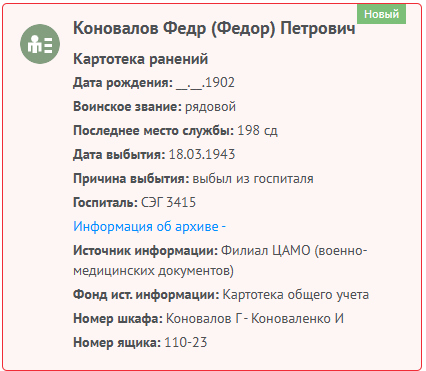Select the Дата рождения line
The image size is (426, 371).
(x=154, y=83)
